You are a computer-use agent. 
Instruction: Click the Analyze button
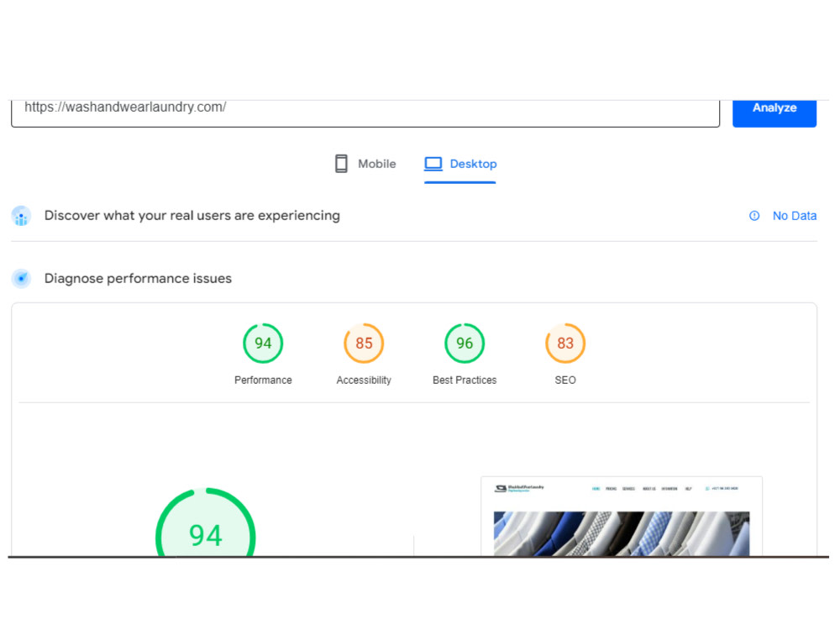click(x=774, y=113)
